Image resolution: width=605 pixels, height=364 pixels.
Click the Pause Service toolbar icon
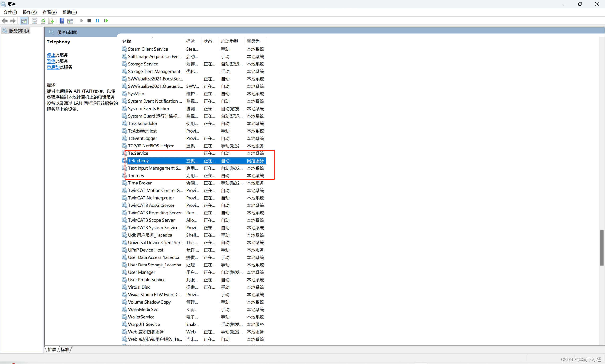97,21
